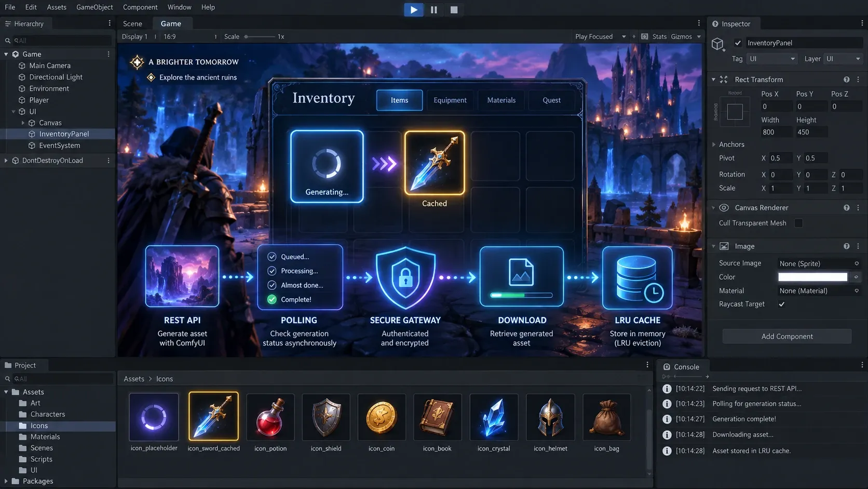
Task: Select icon_book asset thumbnail
Action: coord(437,417)
